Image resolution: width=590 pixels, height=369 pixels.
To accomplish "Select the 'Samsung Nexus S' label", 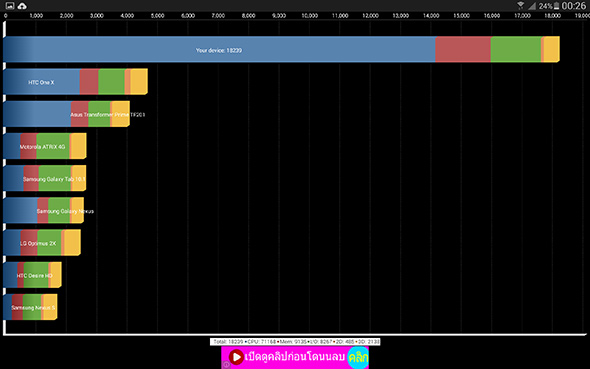I will click(33, 308).
